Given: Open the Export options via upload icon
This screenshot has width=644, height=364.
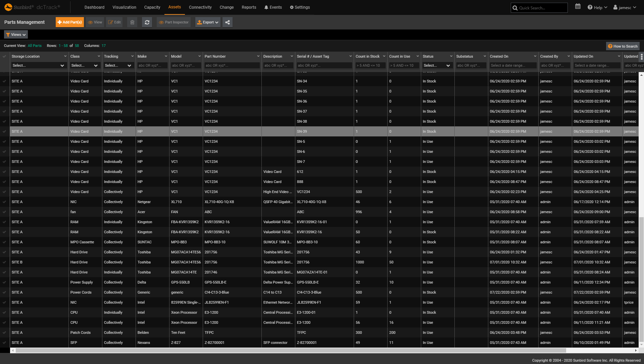Looking at the screenshot, I should (x=207, y=22).
